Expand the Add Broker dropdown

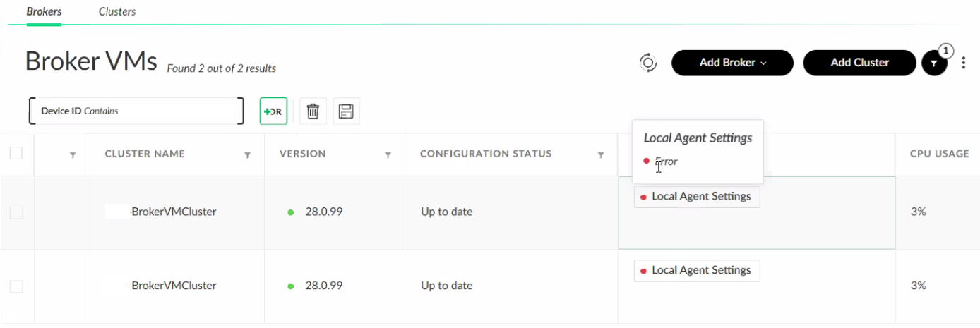[x=732, y=63]
